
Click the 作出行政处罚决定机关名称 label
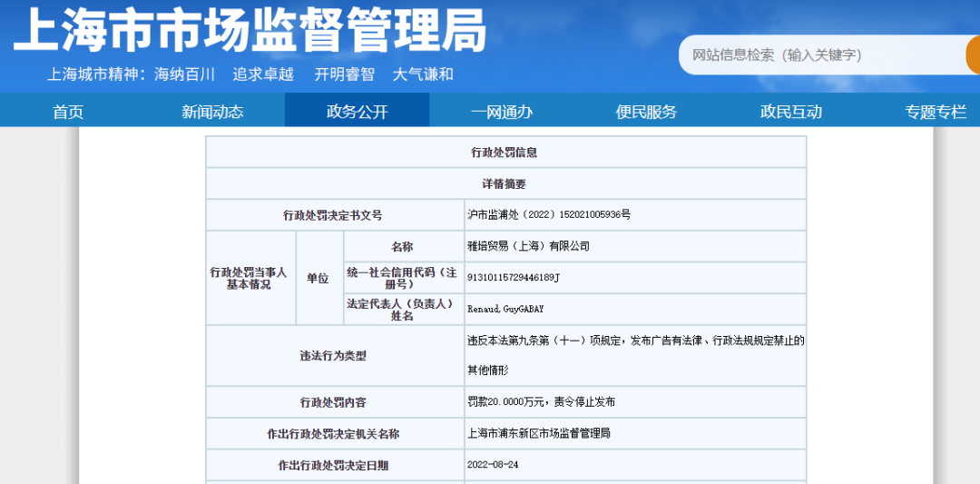click(x=334, y=433)
